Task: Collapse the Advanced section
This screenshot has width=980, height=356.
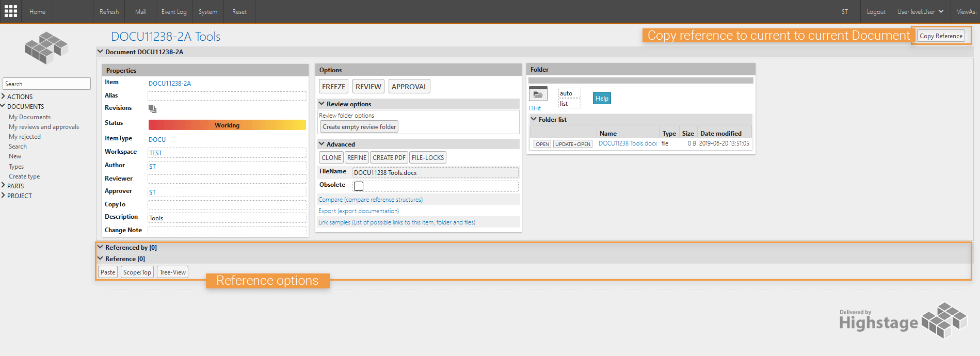Action: (322, 144)
